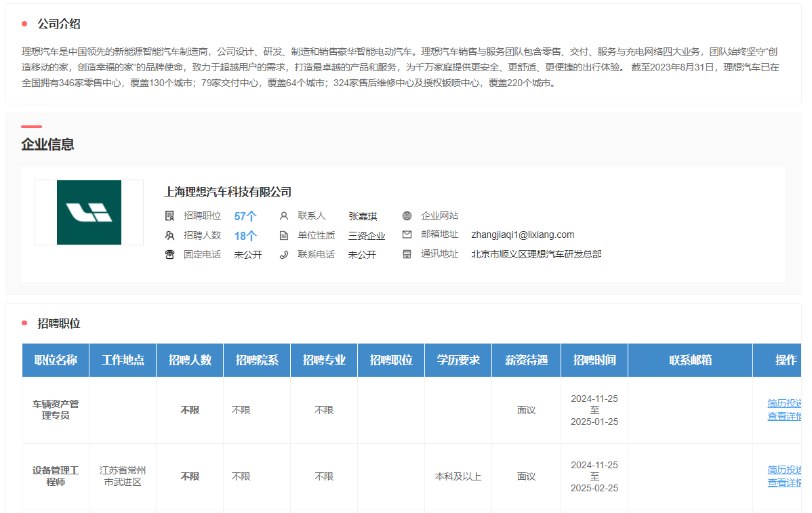Select the job title 设备管理工程师

pos(56,476)
